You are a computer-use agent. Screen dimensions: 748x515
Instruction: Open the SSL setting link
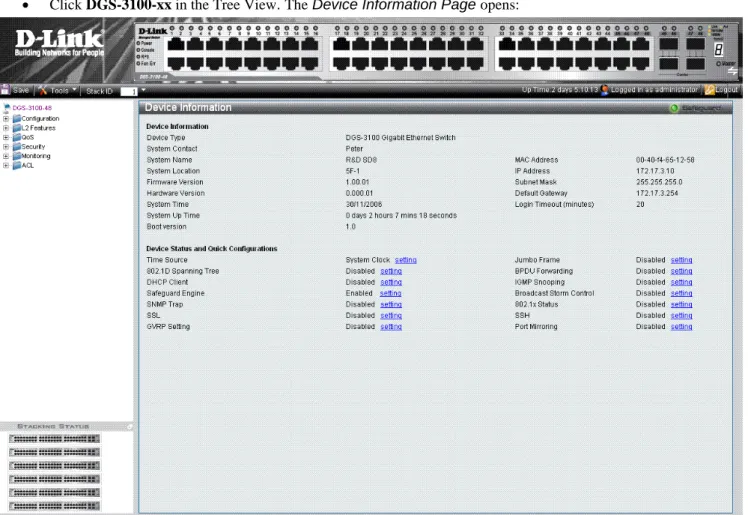391,316
